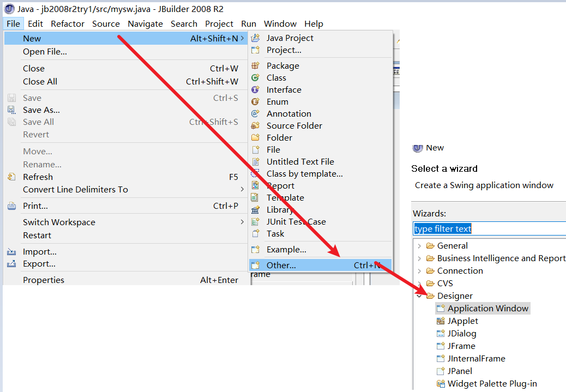
Task: Open the Window menu
Action: (280, 24)
